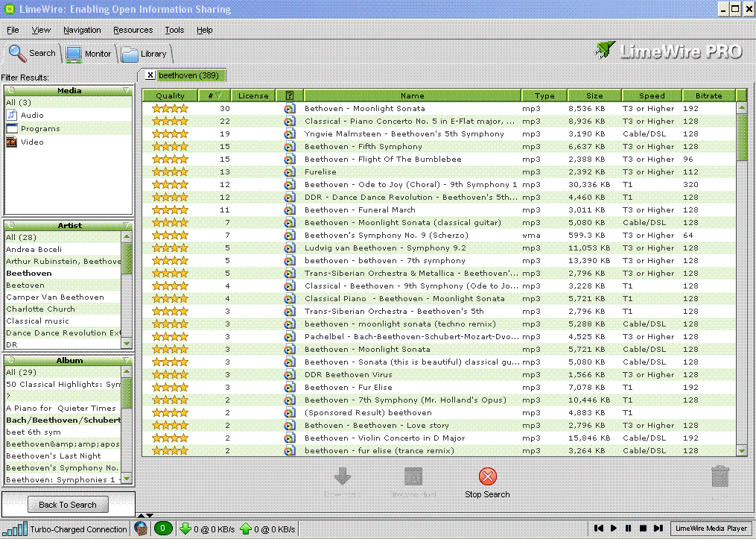Image resolution: width=756 pixels, height=539 pixels.
Task: Open the Search tab with magnifier icon
Action: point(32,53)
